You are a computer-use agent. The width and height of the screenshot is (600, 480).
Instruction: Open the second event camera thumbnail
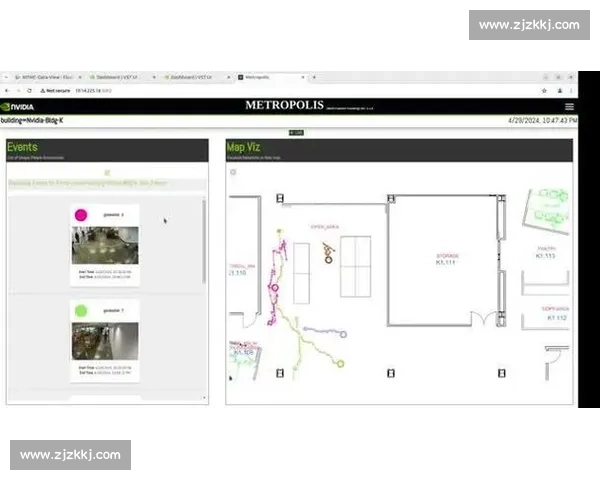click(105, 341)
